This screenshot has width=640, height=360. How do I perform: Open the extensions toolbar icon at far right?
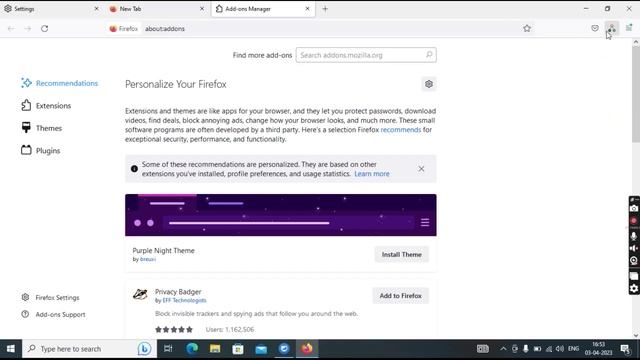tap(629, 28)
